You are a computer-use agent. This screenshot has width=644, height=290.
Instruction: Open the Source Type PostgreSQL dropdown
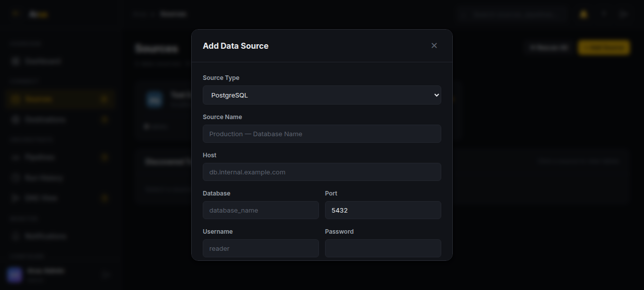tap(322, 95)
